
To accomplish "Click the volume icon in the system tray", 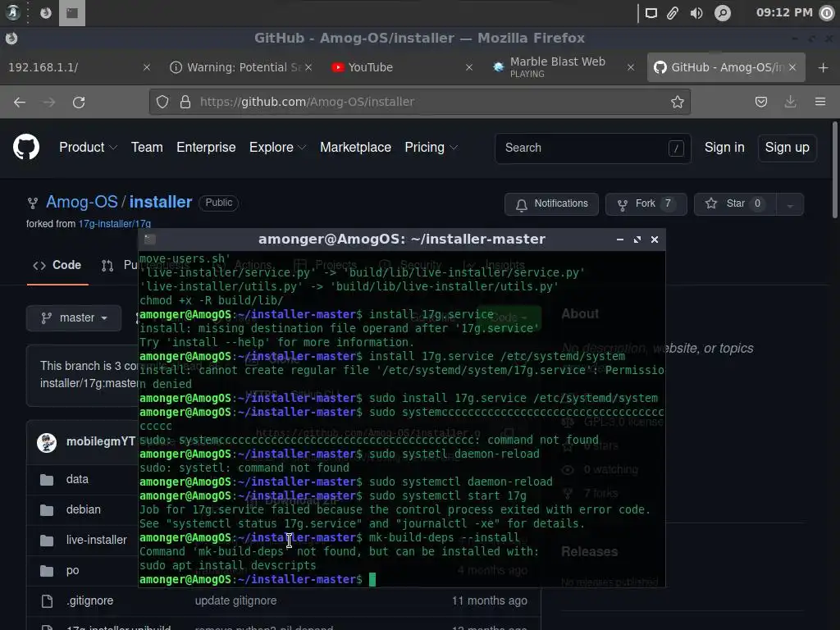I will pos(696,13).
